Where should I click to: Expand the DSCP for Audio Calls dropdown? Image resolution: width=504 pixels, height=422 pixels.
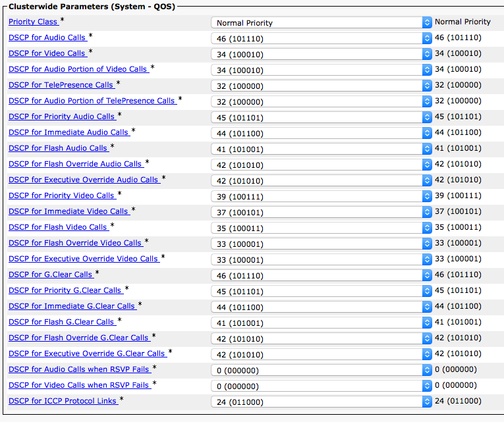point(322,38)
